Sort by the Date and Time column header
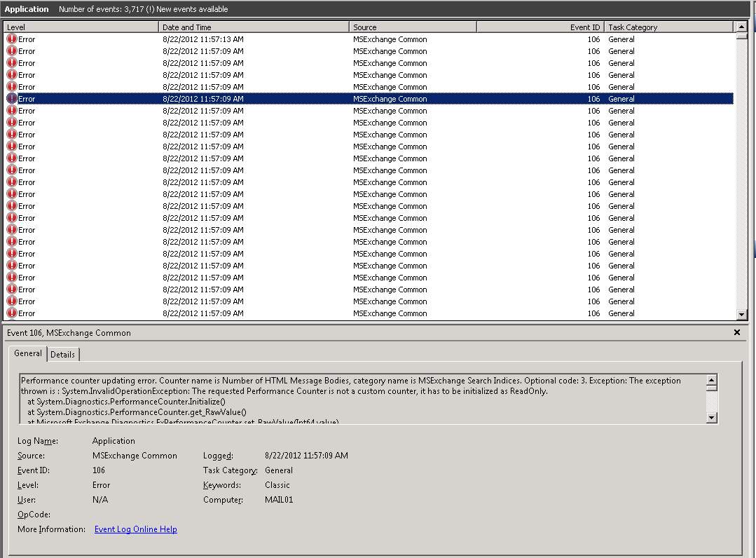Image resolution: width=756 pixels, height=558 pixels. [x=254, y=27]
